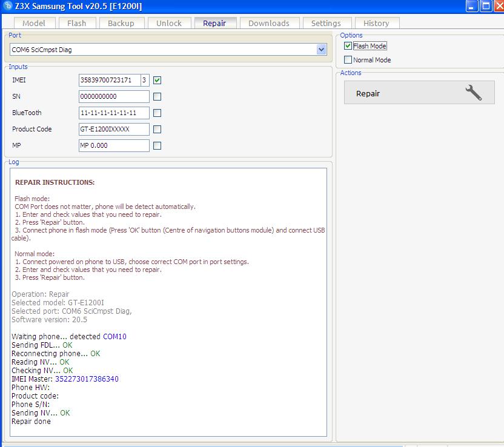Minimize the Z3X Samsung Tool window
Viewport: 504px width, 447px height.
[x=471, y=6]
